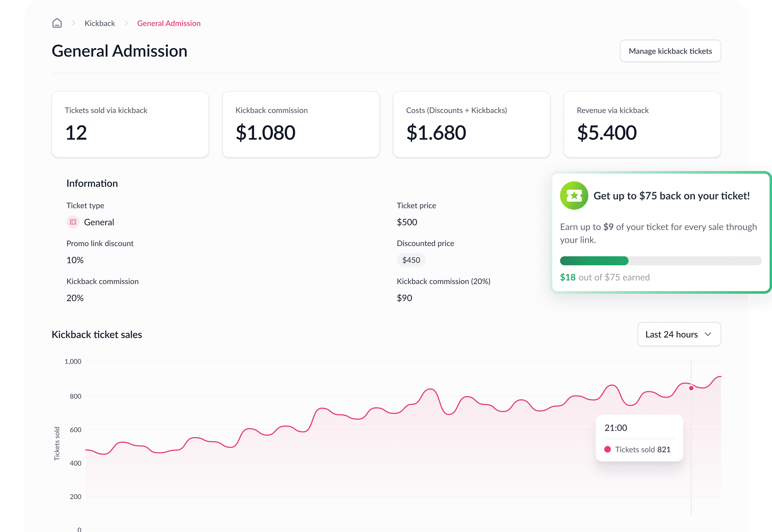Go to Kickback breadcrumb
Image resolution: width=772 pixels, height=532 pixels.
pos(100,23)
